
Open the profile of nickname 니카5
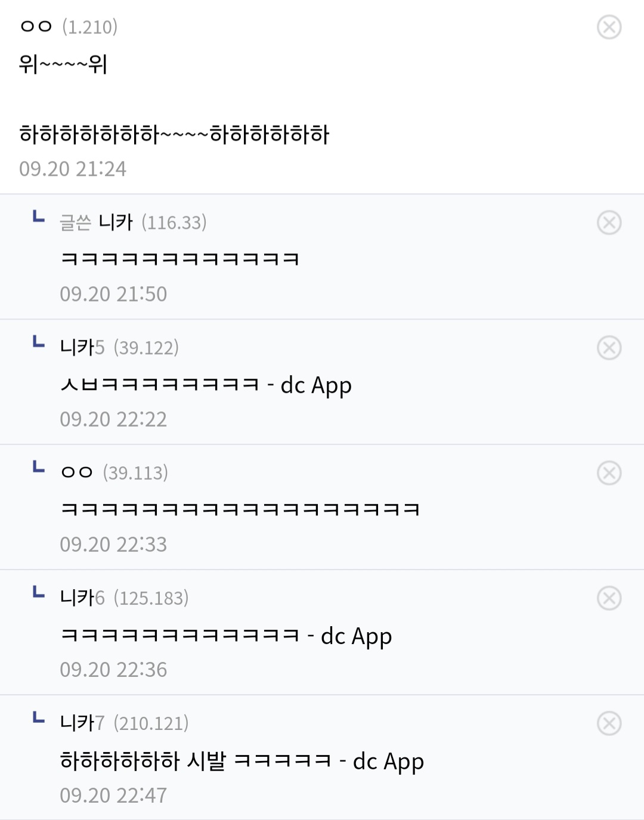pyautogui.click(x=82, y=347)
